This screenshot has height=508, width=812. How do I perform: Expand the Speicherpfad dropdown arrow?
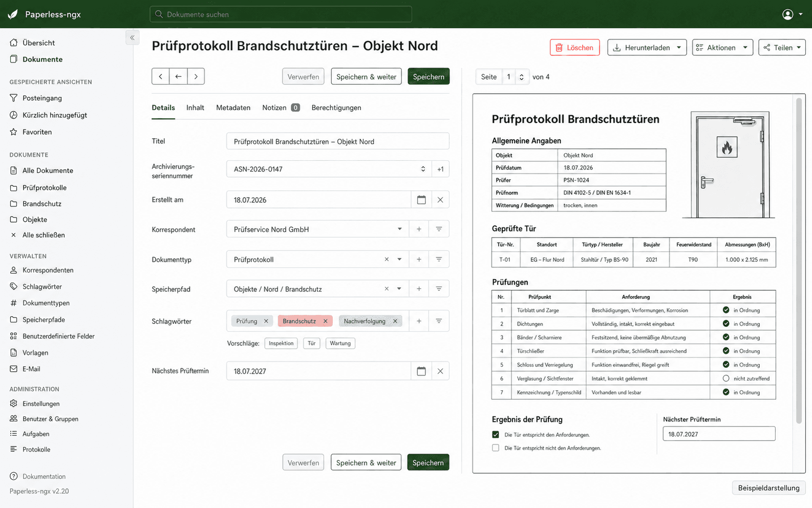[x=400, y=289]
